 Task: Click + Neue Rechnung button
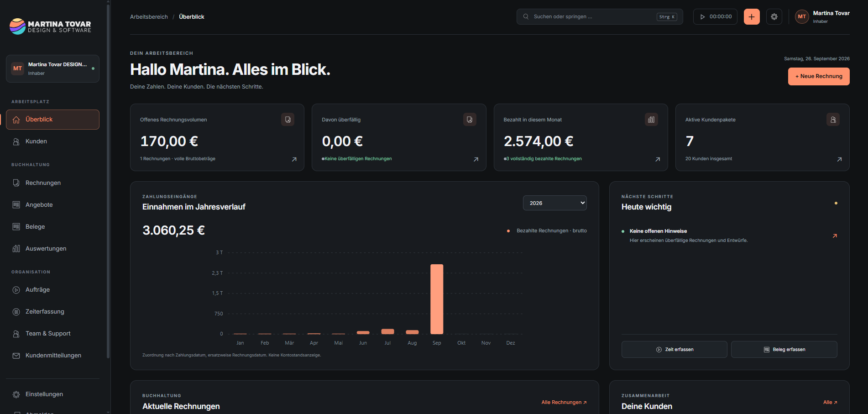pyautogui.click(x=819, y=77)
